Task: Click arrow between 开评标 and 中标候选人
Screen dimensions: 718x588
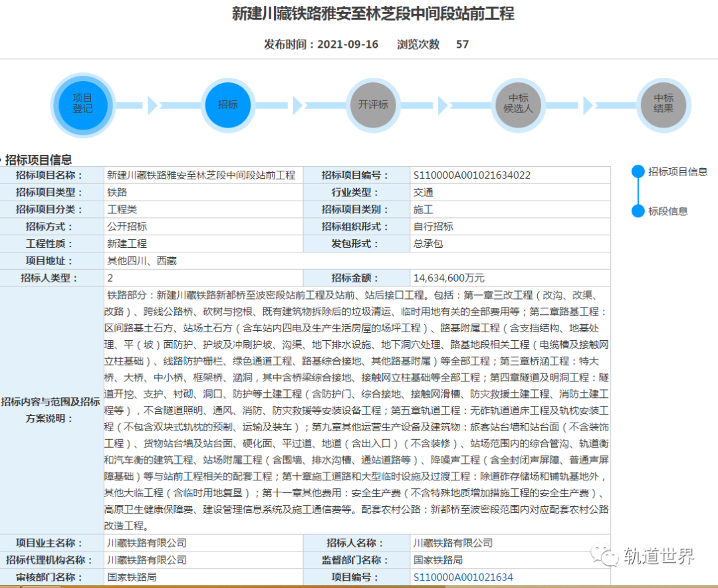Action: pos(443,105)
